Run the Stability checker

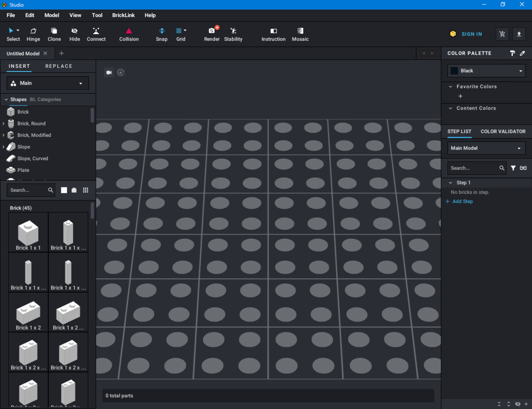[233, 34]
